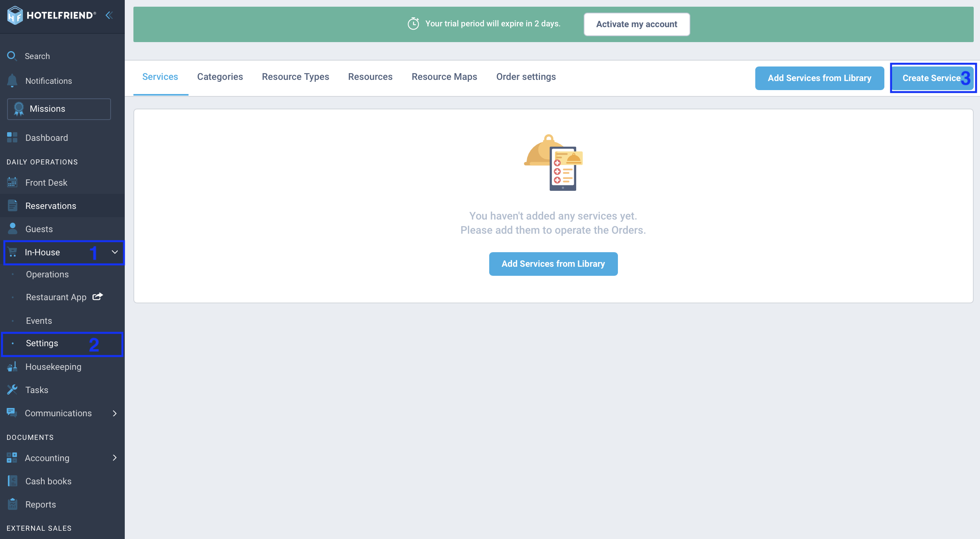Click the Cash books icon

tap(12, 481)
